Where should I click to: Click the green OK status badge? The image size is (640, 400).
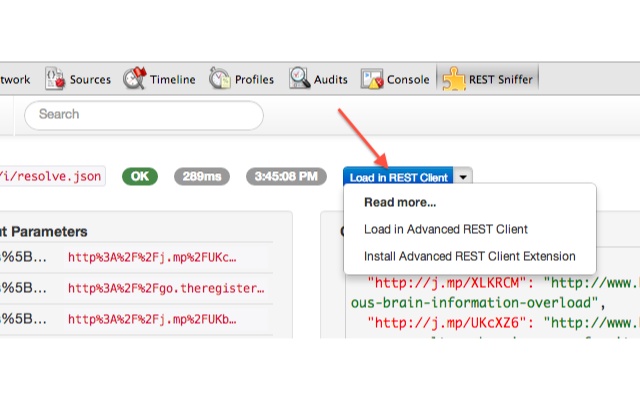point(140,176)
